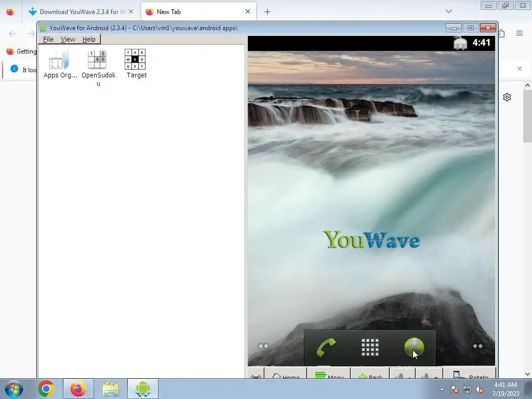Click the YouWave Menu button
Viewport: 532px width, 399px height.
pyautogui.click(x=329, y=374)
